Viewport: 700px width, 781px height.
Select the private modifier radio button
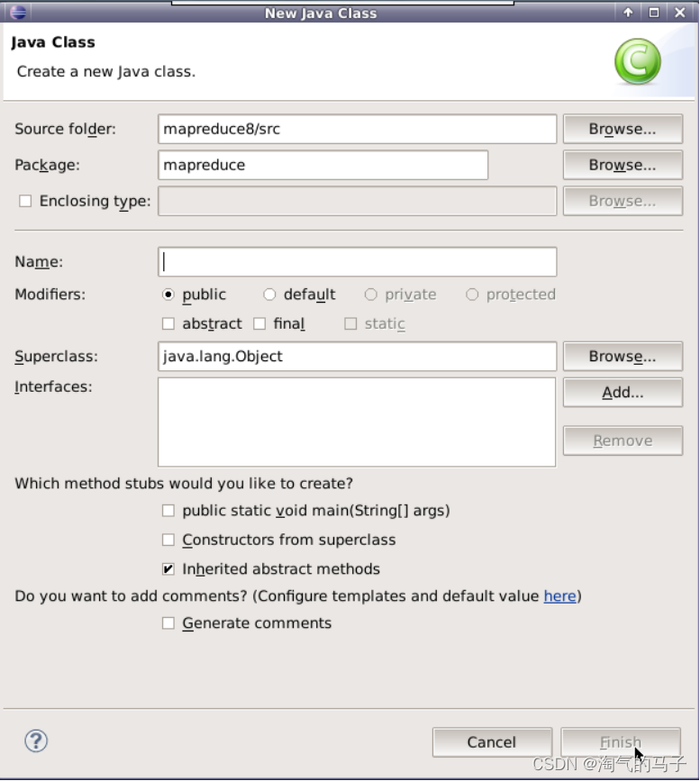pos(370,295)
